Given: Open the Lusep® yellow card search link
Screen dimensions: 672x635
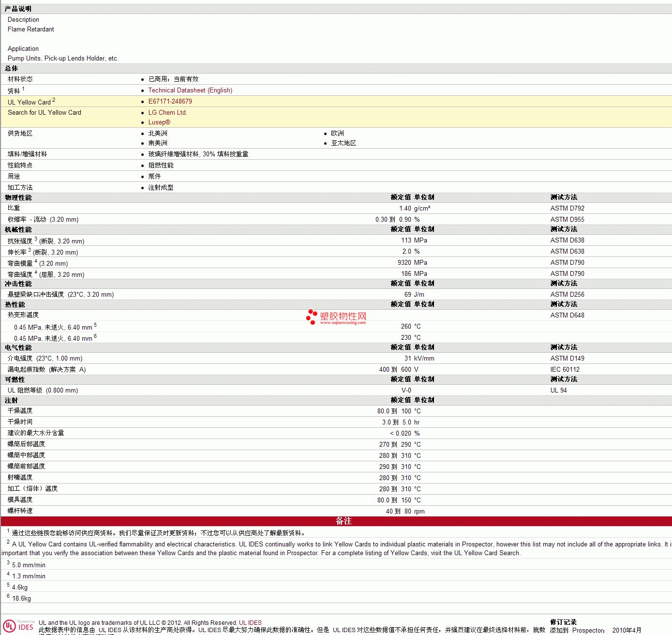Looking at the screenshot, I should [159, 122].
